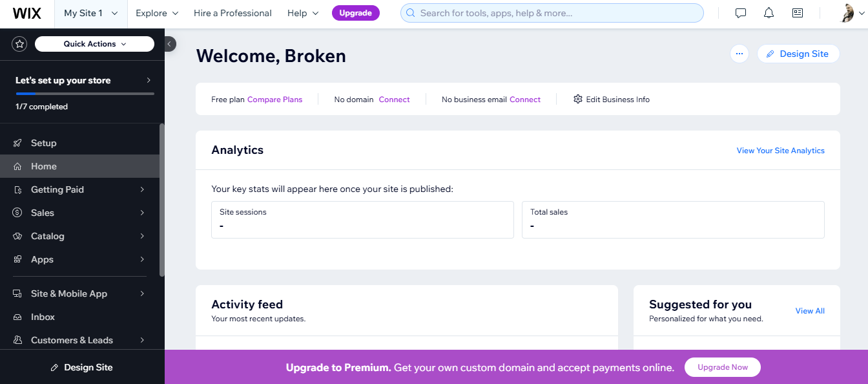The image size is (868, 384).
Task: Click the Upgrade Now button
Action: click(722, 367)
